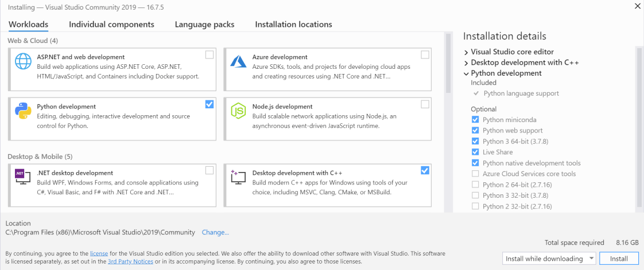Click the Desktop development with C++ icon
Screen dimensions: 644x270
click(238, 177)
